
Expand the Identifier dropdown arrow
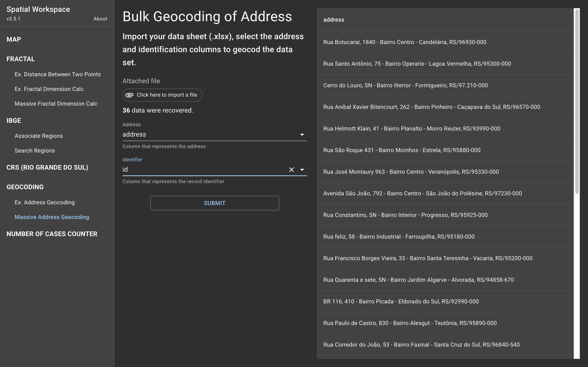pos(302,170)
